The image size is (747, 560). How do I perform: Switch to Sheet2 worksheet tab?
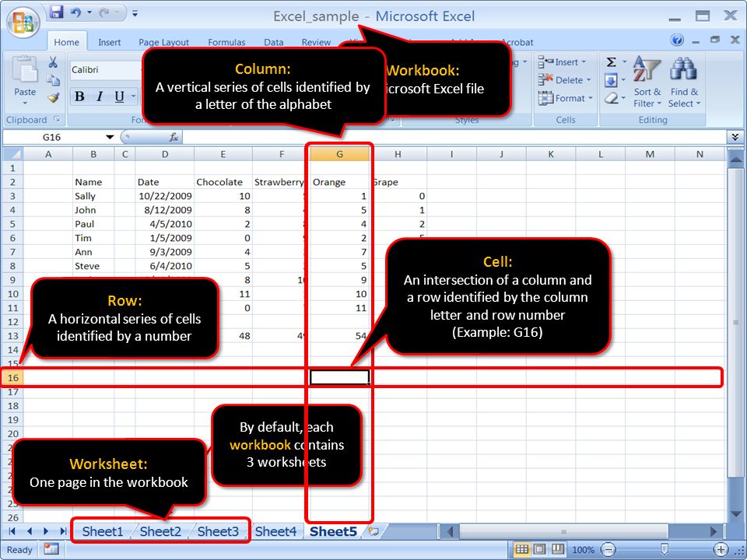coord(160,531)
